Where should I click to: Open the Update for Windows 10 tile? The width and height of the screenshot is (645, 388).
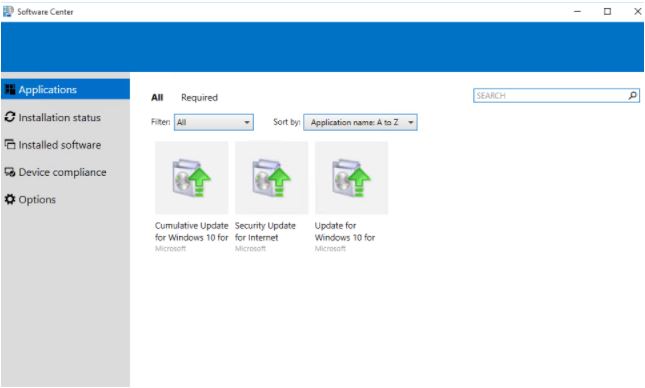[351, 177]
